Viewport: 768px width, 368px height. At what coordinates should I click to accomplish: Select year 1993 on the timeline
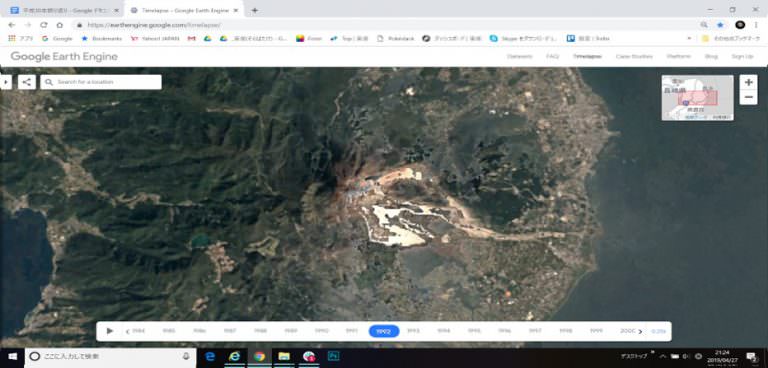[413, 331]
